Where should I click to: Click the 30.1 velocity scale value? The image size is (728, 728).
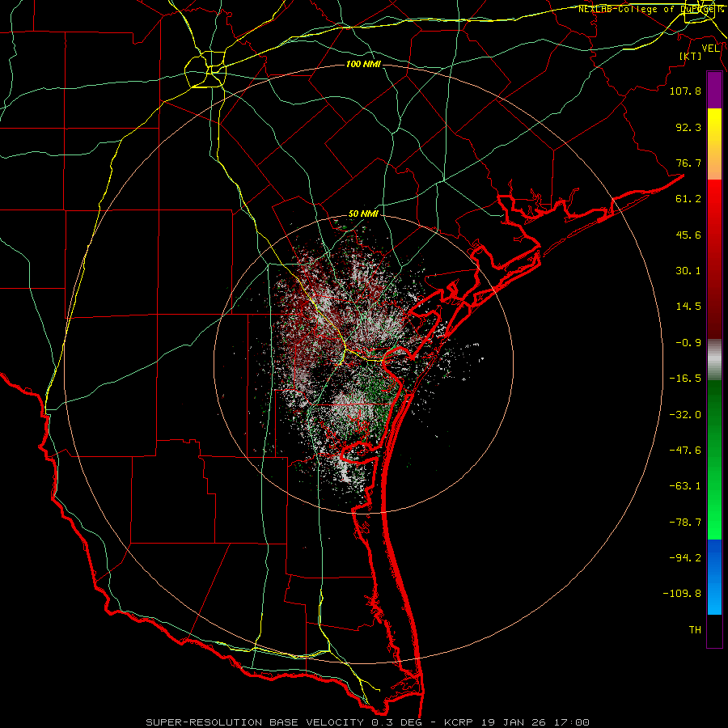[688, 271]
